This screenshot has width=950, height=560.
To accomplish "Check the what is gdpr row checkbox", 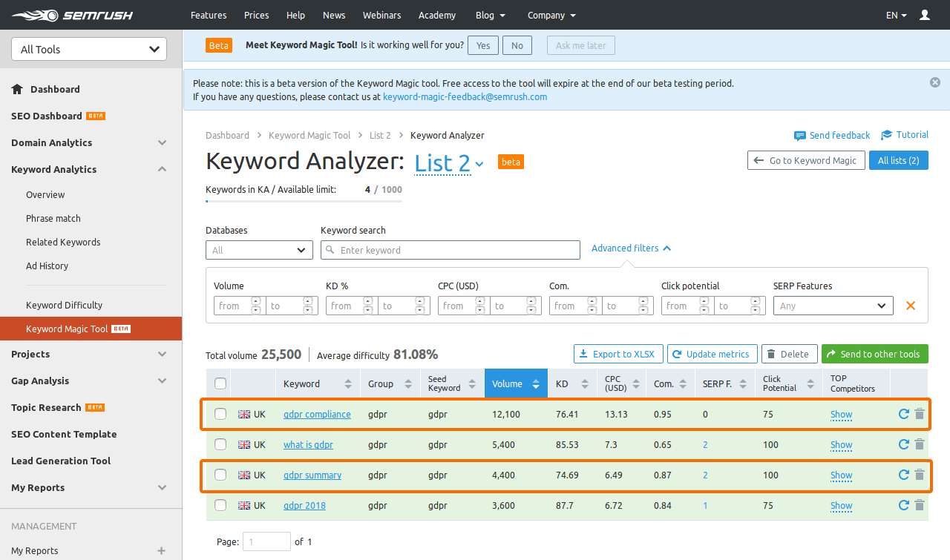I will [220, 444].
